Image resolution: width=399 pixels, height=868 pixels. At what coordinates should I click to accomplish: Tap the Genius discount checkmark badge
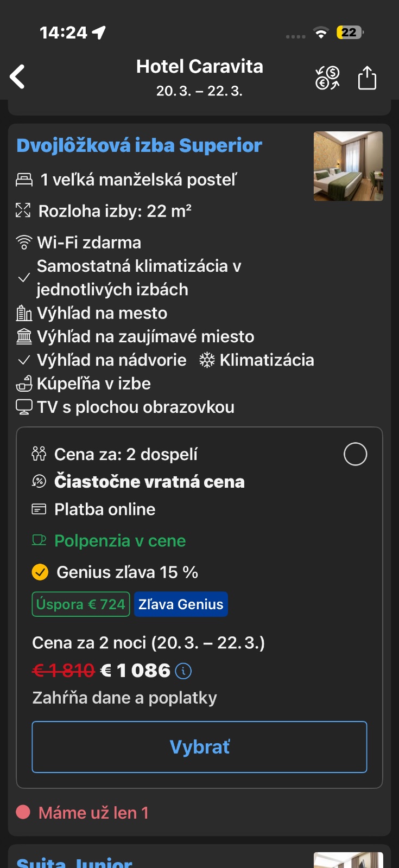(40, 572)
